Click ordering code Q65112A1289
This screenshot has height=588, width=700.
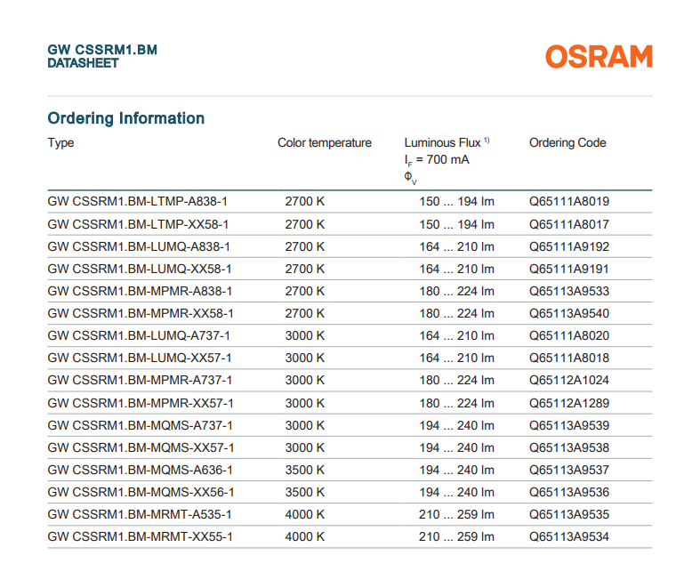tap(569, 403)
